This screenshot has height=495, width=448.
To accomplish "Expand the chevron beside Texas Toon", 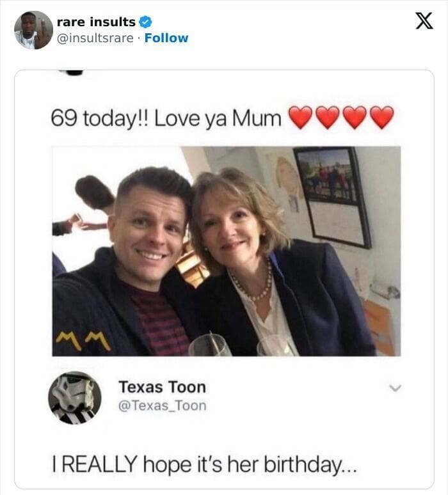I will 396,388.
